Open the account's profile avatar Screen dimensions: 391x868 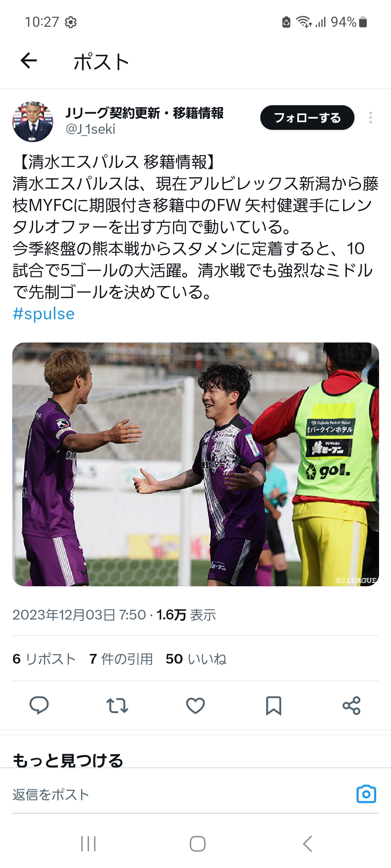(33, 122)
